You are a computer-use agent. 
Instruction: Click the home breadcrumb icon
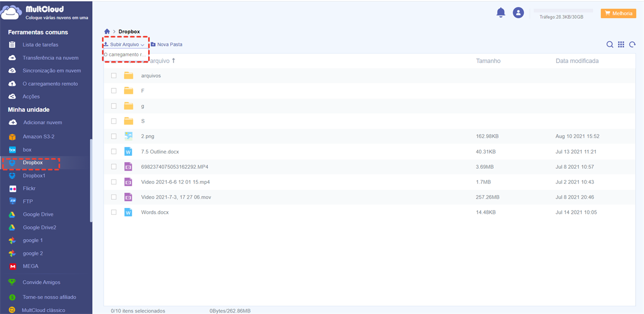click(107, 32)
